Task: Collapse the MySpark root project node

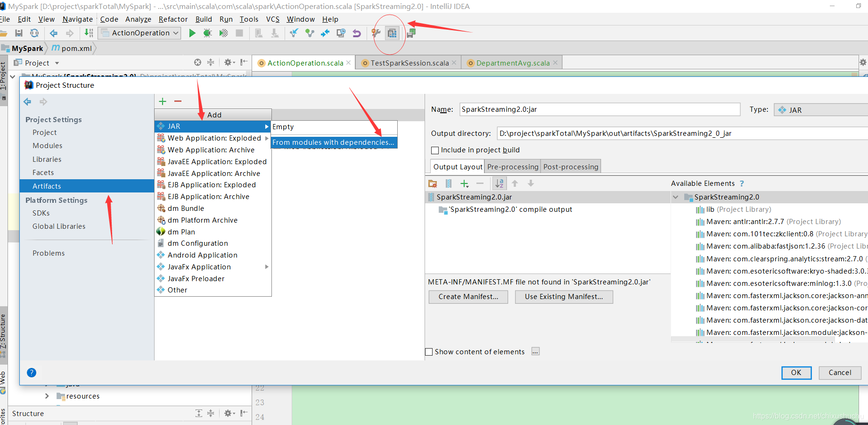Action: pyautogui.click(x=12, y=76)
